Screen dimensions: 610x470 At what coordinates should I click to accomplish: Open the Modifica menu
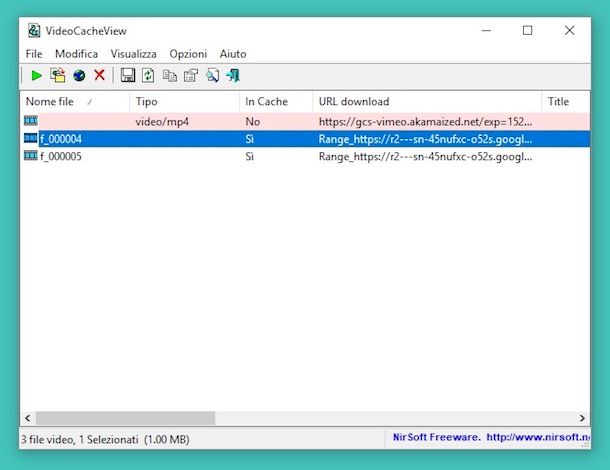coord(76,54)
